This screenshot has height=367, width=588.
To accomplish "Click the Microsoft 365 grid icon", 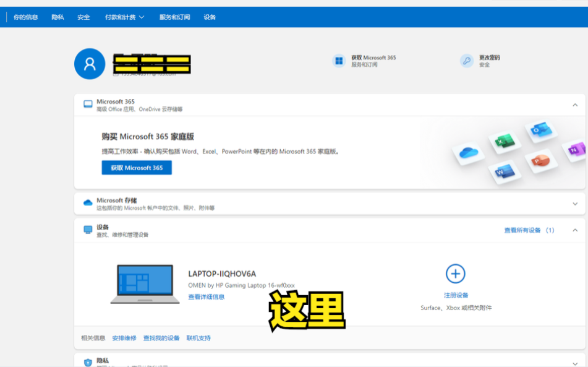I will click(339, 61).
